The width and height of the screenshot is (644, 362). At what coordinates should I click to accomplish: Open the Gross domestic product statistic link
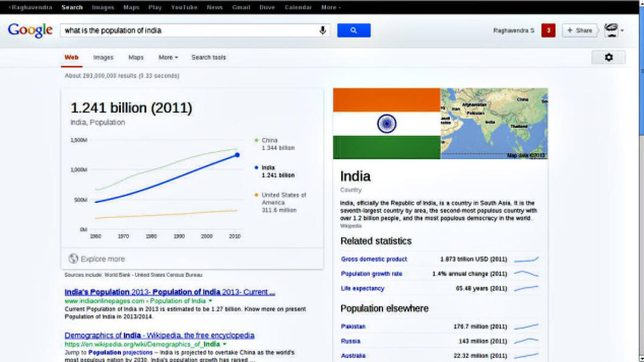click(x=374, y=260)
